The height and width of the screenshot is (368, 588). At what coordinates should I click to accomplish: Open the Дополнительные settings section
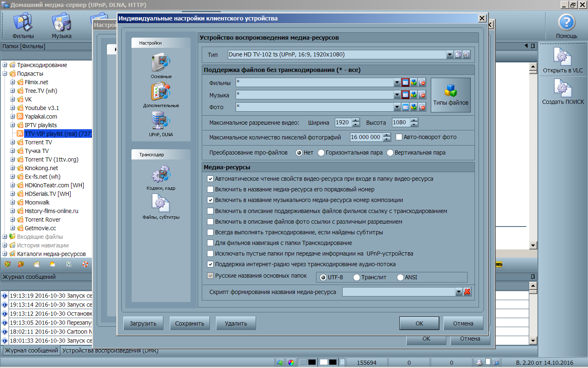[161, 94]
